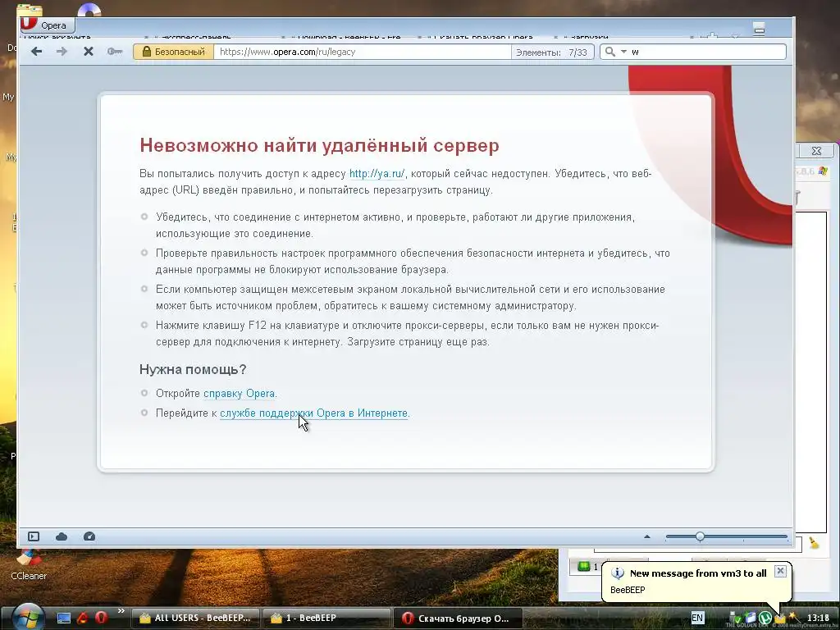
Task: Open the search engine dropdown arrow
Action: [623, 52]
